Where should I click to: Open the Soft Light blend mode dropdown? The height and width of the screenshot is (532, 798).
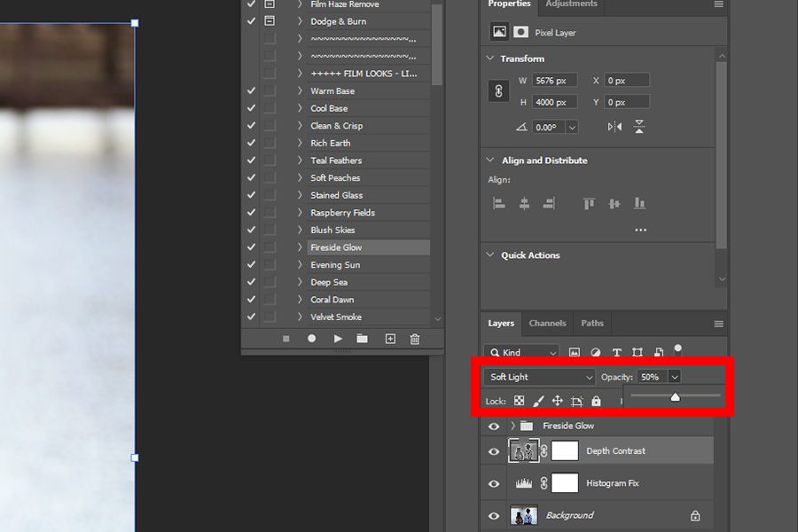540,377
